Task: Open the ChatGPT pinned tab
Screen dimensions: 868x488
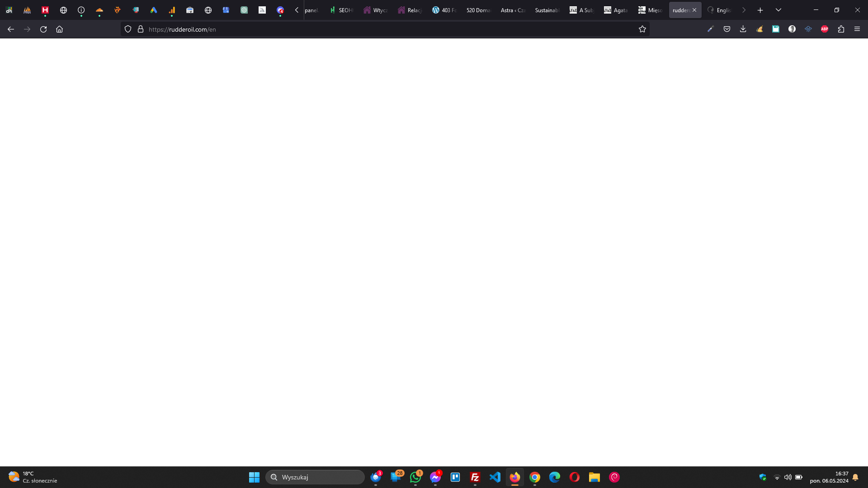Action: coord(244,10)
